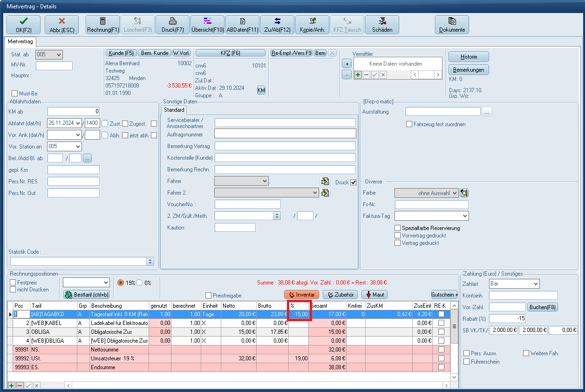Open the Zahlart Bar dropdown
Image resolution: width=585 pixels, height=392 pixels.
point(535,284)
